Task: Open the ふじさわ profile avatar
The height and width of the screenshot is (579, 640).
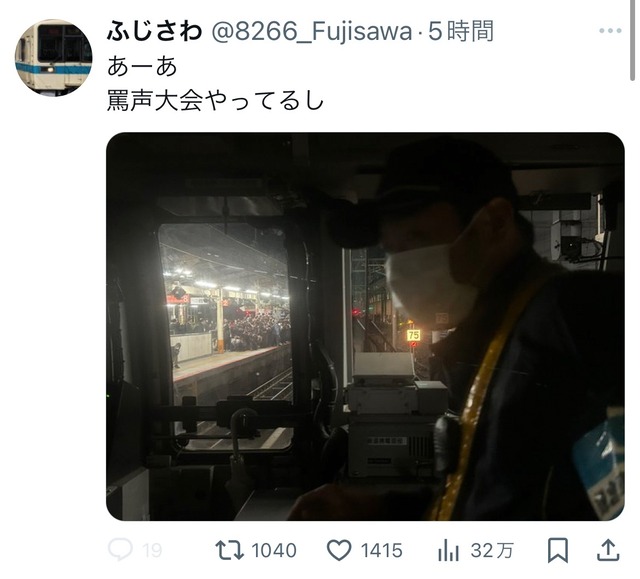Action: coord(53,58)
